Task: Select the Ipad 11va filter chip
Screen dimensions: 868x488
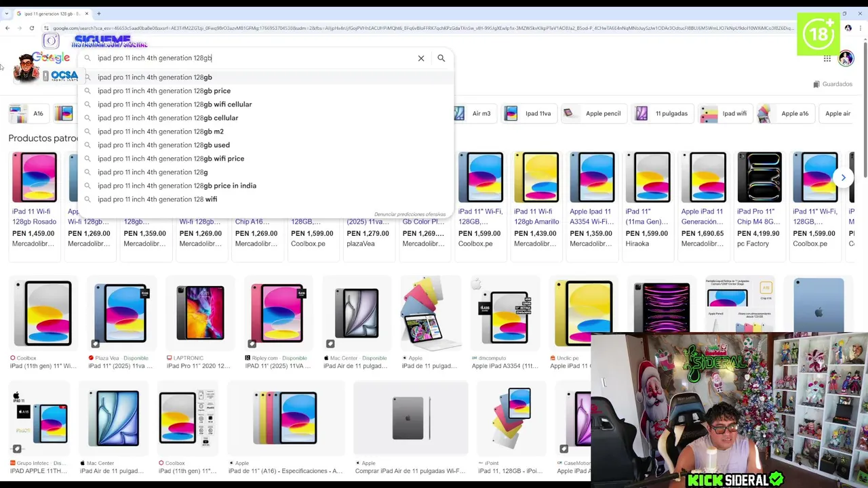Action: tap(529, 113)
